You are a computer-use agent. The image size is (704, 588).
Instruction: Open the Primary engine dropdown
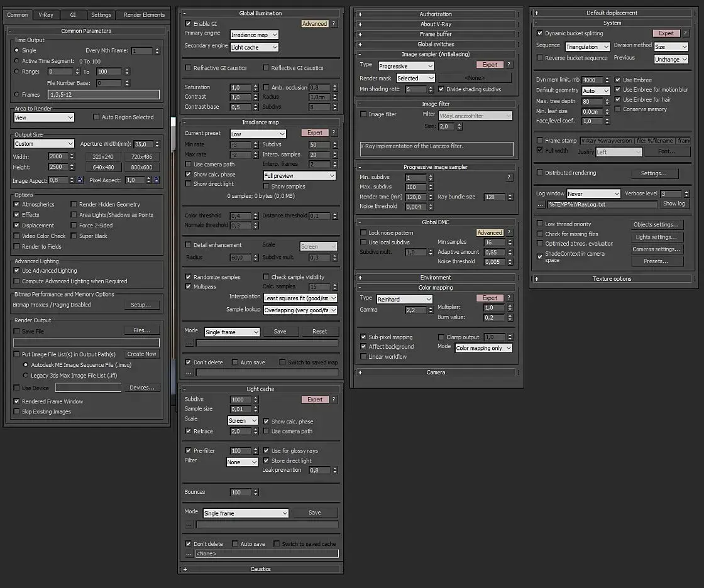254,35
